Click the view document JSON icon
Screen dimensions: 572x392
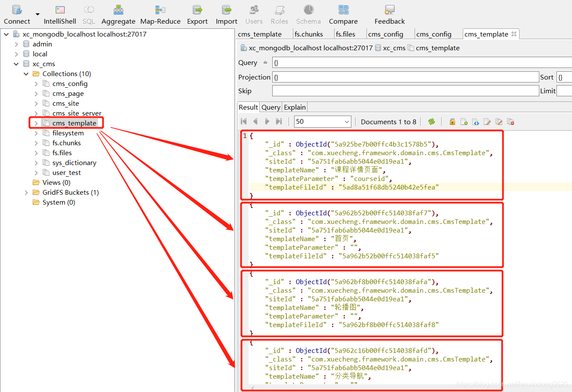tap(475, 122)
